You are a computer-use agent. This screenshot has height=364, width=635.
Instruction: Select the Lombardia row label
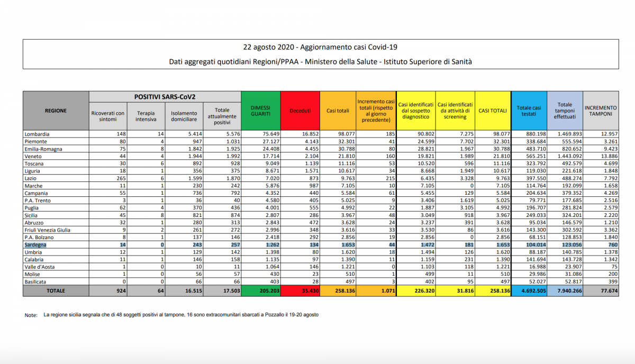tap(37, 134)
